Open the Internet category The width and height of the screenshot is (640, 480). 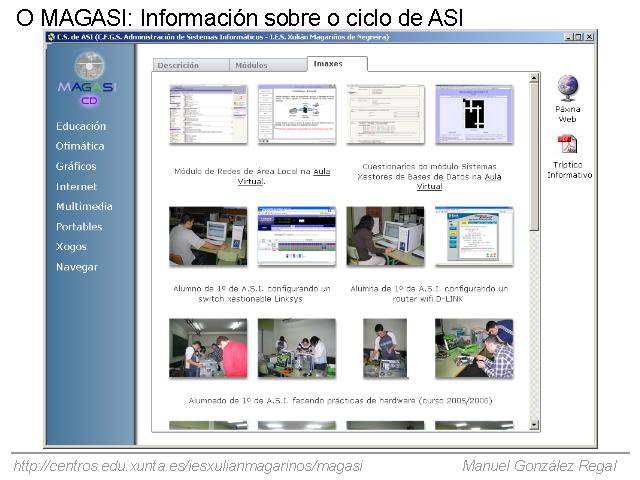click(76, 187)
